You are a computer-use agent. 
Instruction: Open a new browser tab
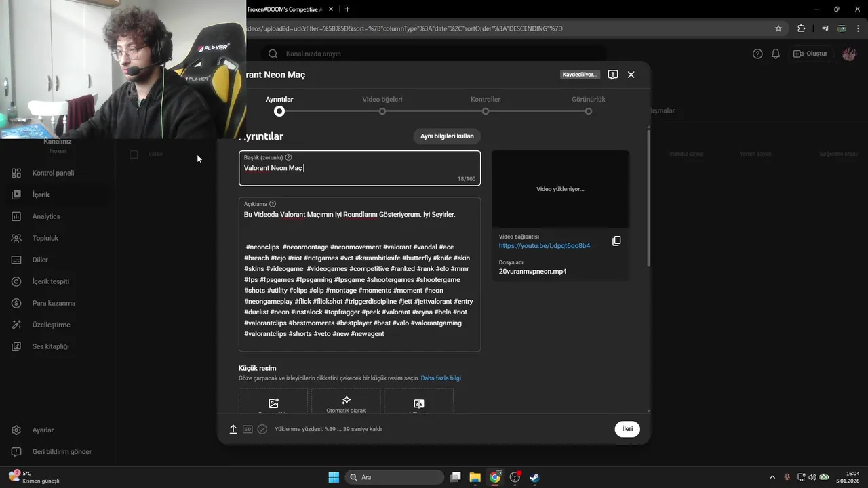(347, 9)
